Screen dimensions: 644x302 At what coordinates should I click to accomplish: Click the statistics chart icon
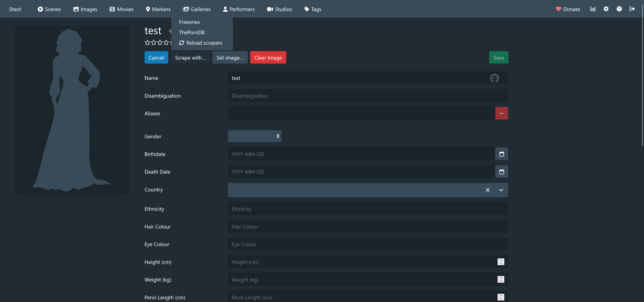coord(593,9)
